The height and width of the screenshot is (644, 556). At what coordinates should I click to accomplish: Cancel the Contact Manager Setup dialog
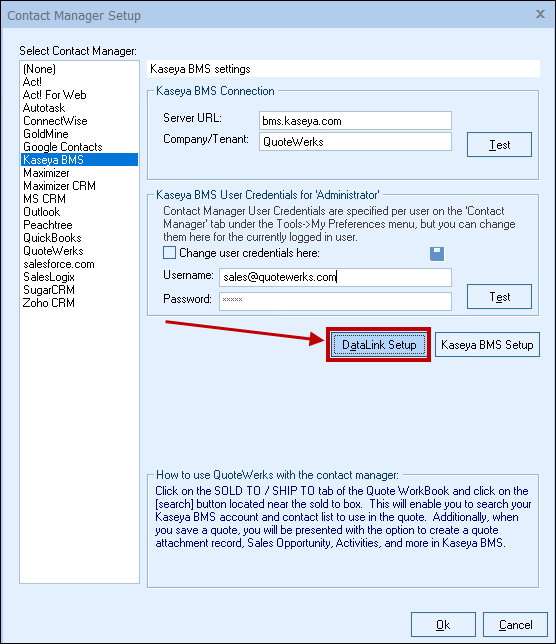(515, 625)
